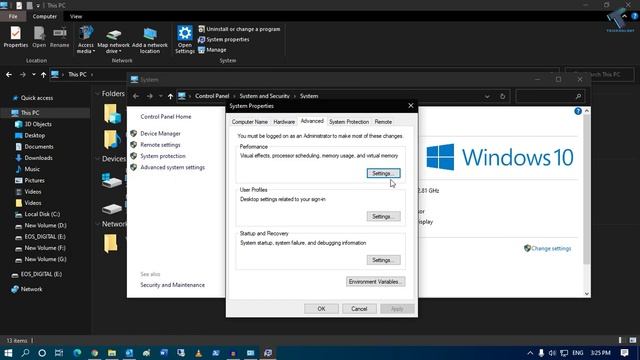The width and height of the screenshot is (640, 360).
Task: Select New Volume (G:) in sidebar
Action: point(45,259)
